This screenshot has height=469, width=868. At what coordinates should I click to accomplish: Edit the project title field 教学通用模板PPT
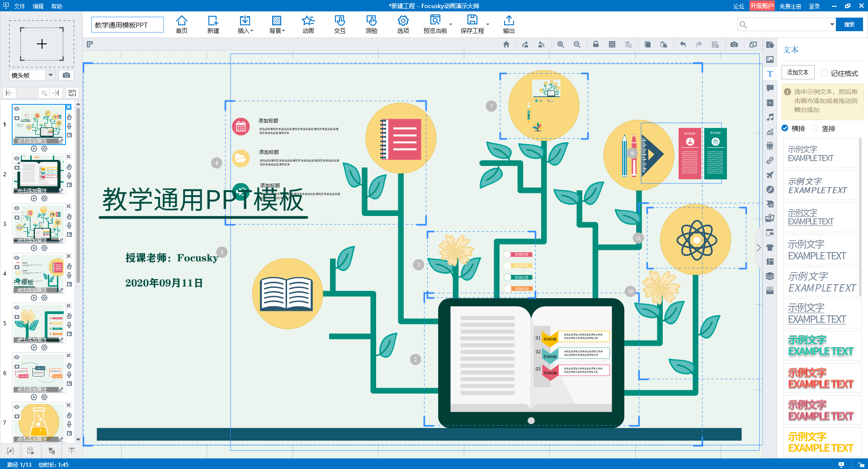pyautogui.click(x=127, y=25)
